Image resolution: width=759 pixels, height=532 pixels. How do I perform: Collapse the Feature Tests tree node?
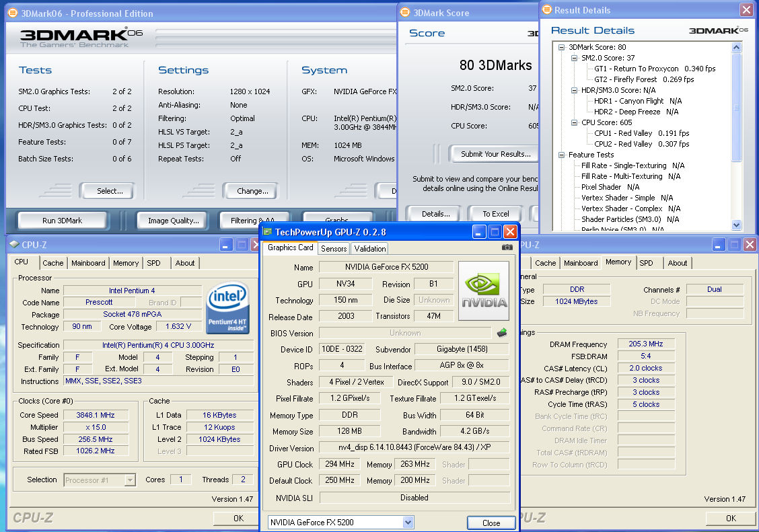tap(561, 155)
